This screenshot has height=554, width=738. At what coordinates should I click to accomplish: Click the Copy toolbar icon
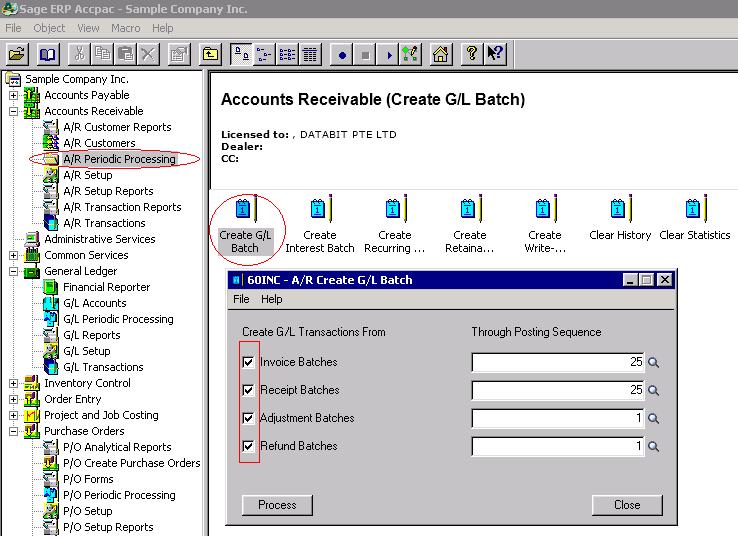click(x=103, y=54)
